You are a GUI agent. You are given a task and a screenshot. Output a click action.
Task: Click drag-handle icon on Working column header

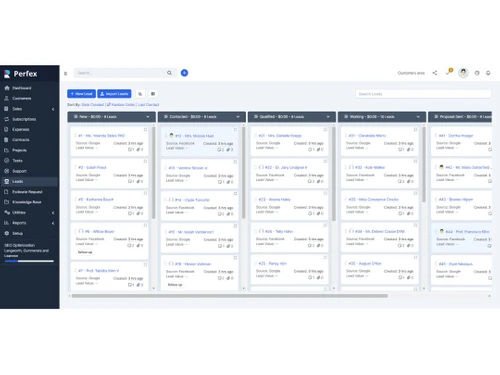pos(346,117)
